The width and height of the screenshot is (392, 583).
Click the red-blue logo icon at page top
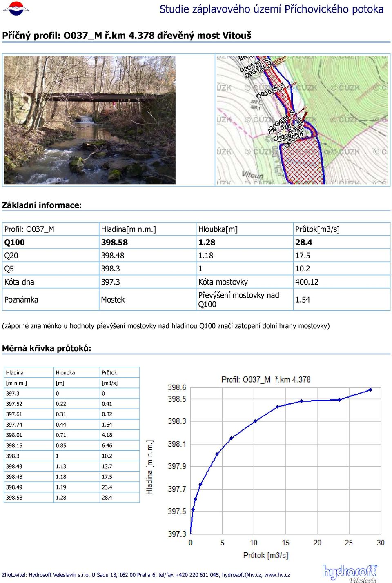16,8
